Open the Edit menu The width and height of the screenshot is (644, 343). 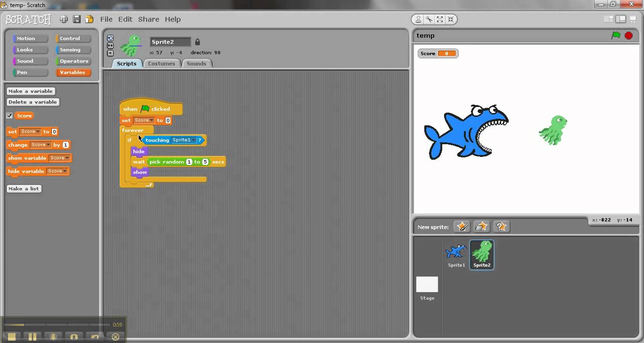point(125,19)
